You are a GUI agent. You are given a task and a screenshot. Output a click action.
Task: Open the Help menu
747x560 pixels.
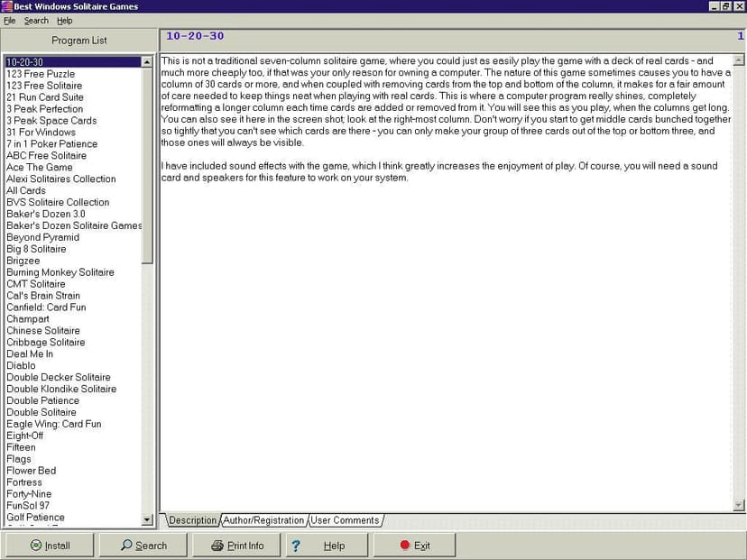[65, 21]
